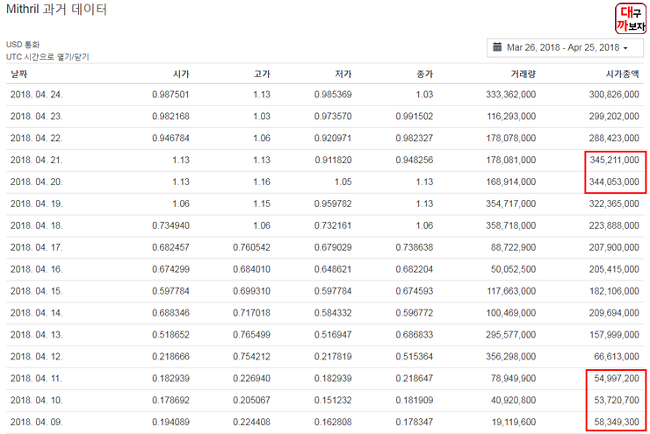Click the 시가총액 column header
The image size is (650, 434).
tap(623, 74)
